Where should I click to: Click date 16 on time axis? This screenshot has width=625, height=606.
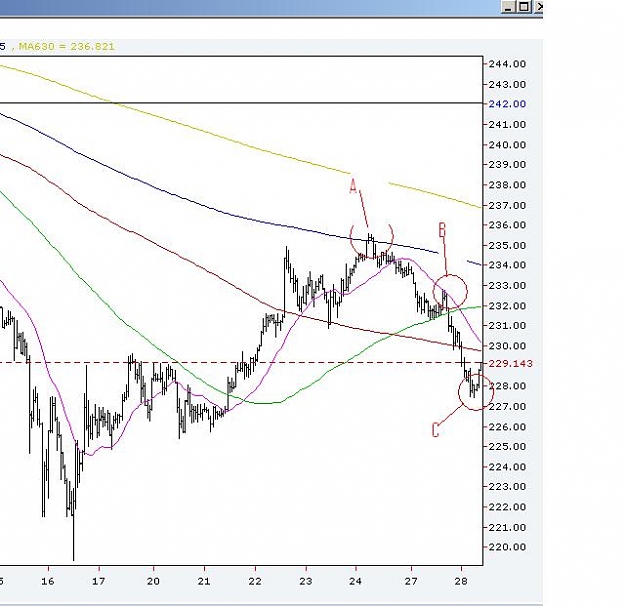(48, 581)
